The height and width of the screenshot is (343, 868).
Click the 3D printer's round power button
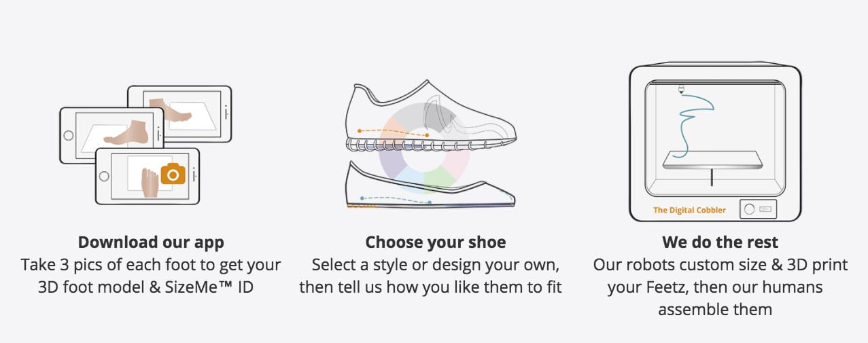click(749, 209)
